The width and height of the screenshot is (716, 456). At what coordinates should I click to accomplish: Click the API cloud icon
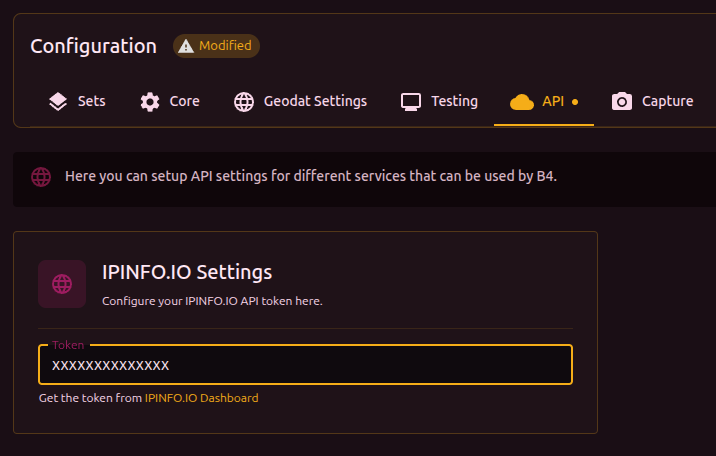pyautogui.click(x=522, y=101)
